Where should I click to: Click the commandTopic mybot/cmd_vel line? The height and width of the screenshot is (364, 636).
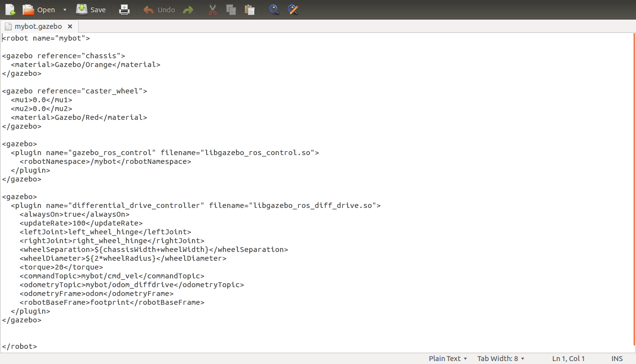[x=112, y=276]
